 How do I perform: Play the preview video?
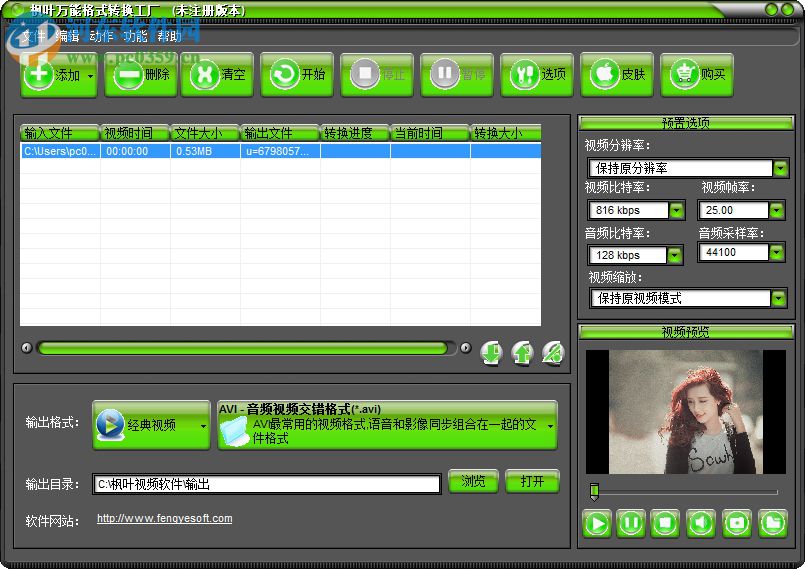(597, 524)
